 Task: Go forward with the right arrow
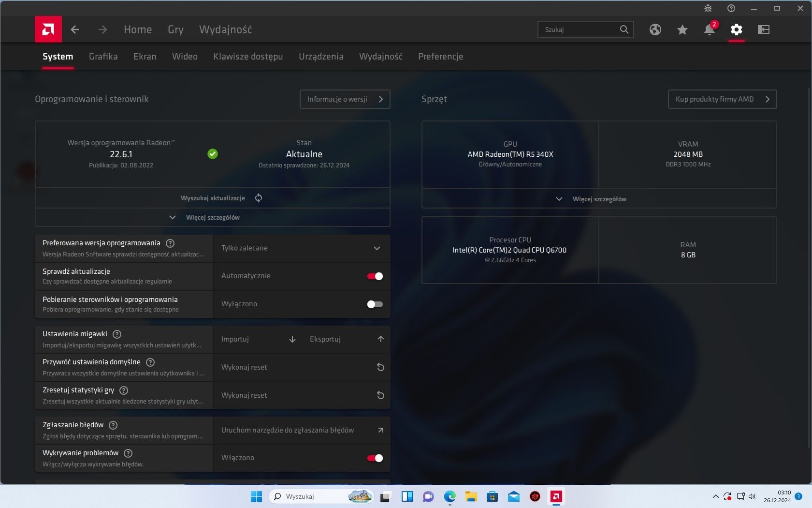tap(102, 30)
